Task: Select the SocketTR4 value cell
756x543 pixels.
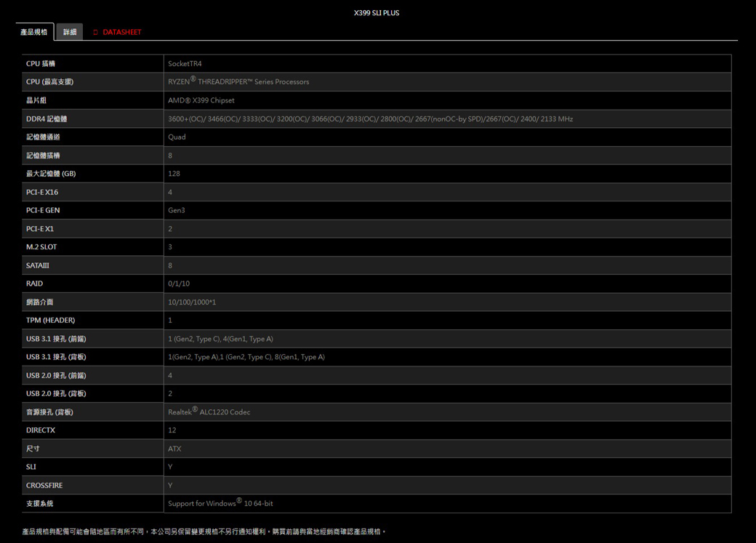Action: click(x=185, y=64)
